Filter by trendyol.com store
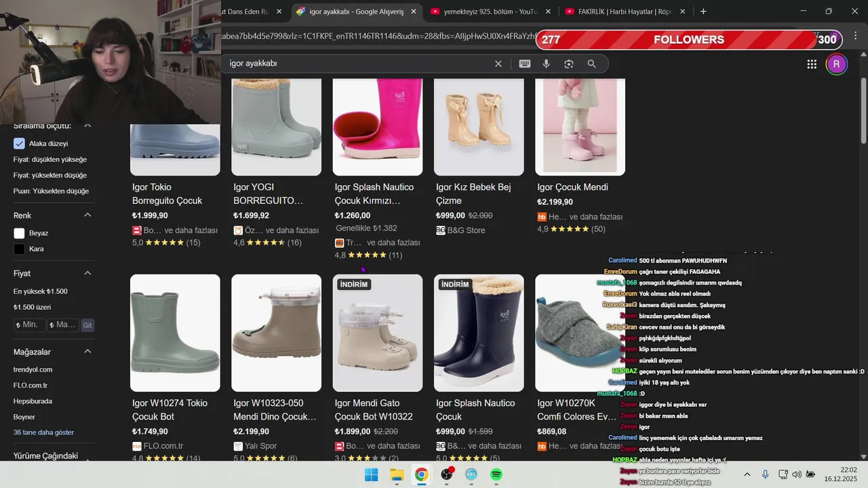868x488 pixels. click(x=33, y=369)
